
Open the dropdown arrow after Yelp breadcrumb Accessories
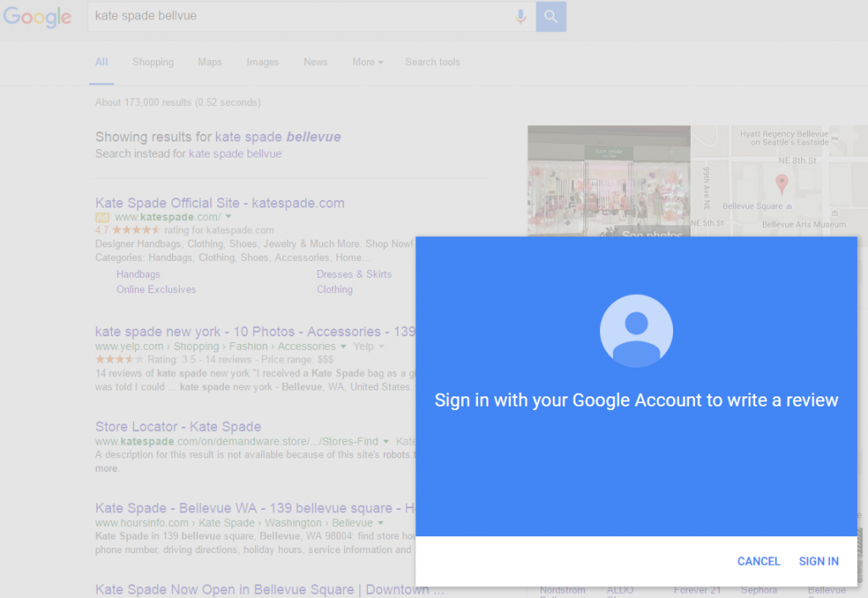[x=343, y=346]
